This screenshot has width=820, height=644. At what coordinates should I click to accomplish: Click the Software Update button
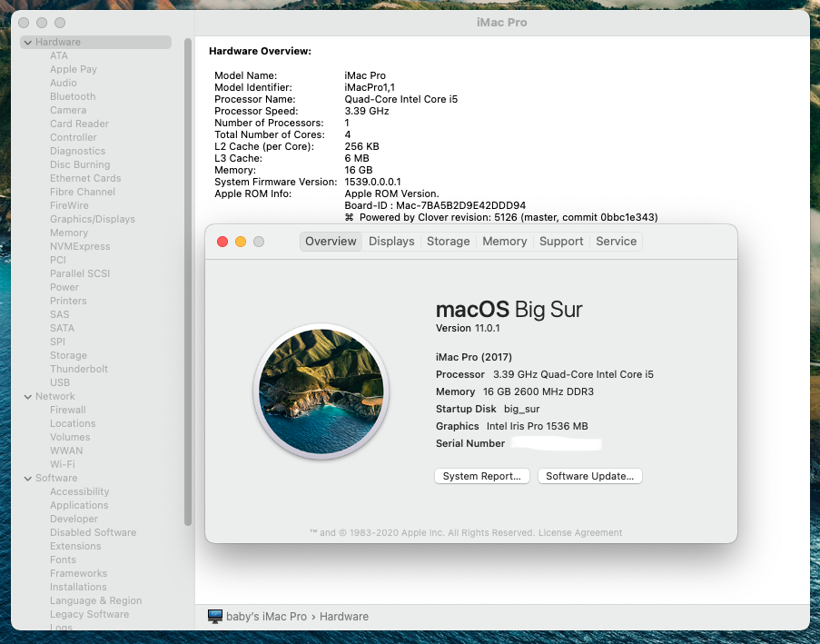[x=590, y=476]
